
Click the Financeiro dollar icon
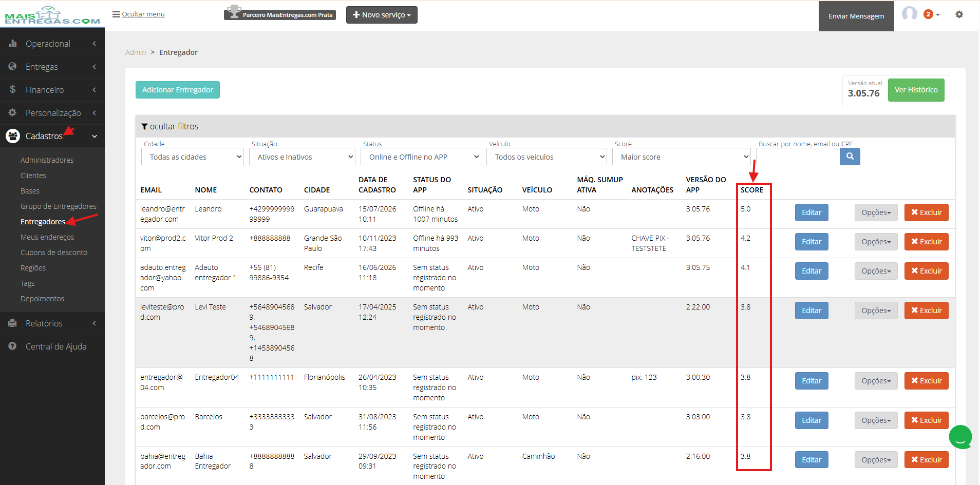pyautogui.click(x=12, y=89)
